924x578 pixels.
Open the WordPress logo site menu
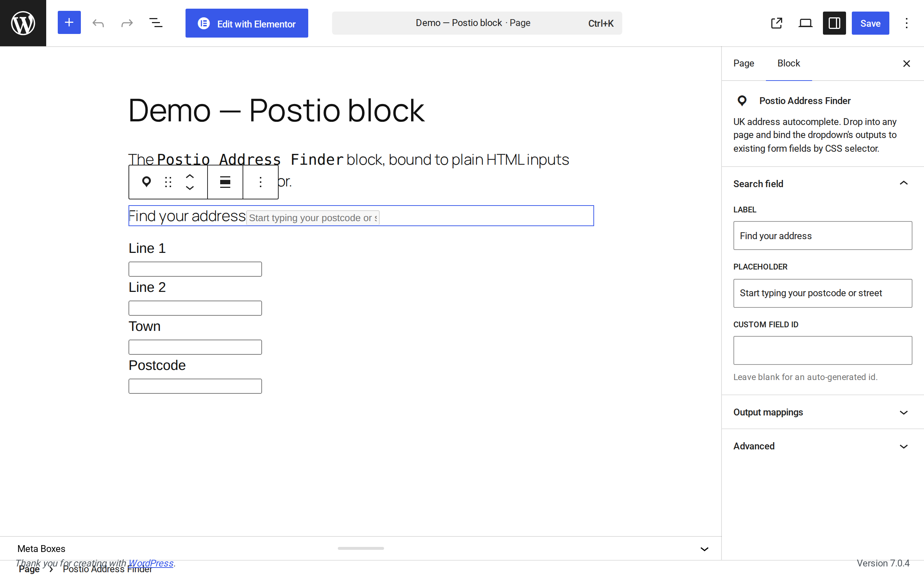[x=23, y=23]
